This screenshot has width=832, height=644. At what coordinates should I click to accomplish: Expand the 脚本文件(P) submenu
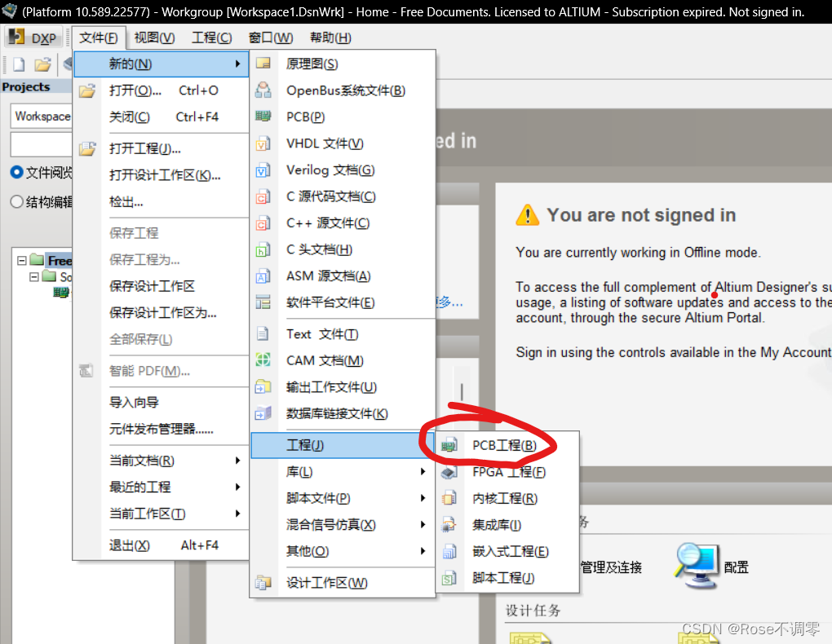tap(423, 498)
